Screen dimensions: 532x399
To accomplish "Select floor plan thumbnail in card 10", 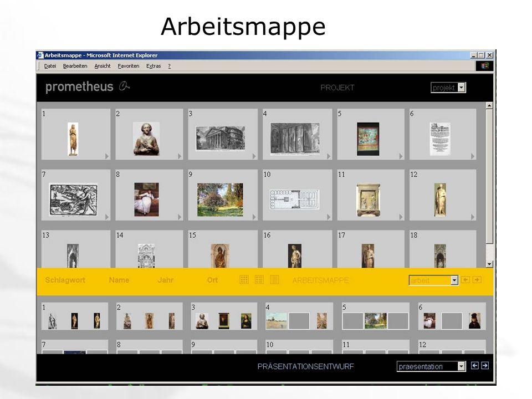I will click(294, 199).
